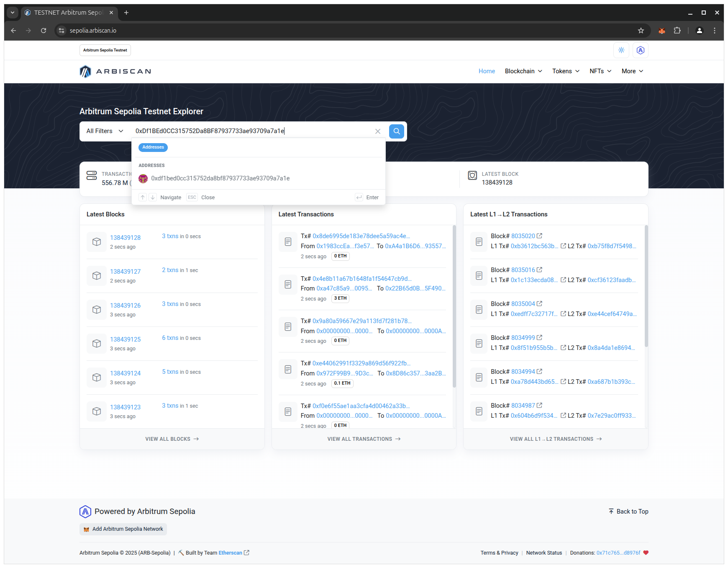Open the More navigation menu

632,71
